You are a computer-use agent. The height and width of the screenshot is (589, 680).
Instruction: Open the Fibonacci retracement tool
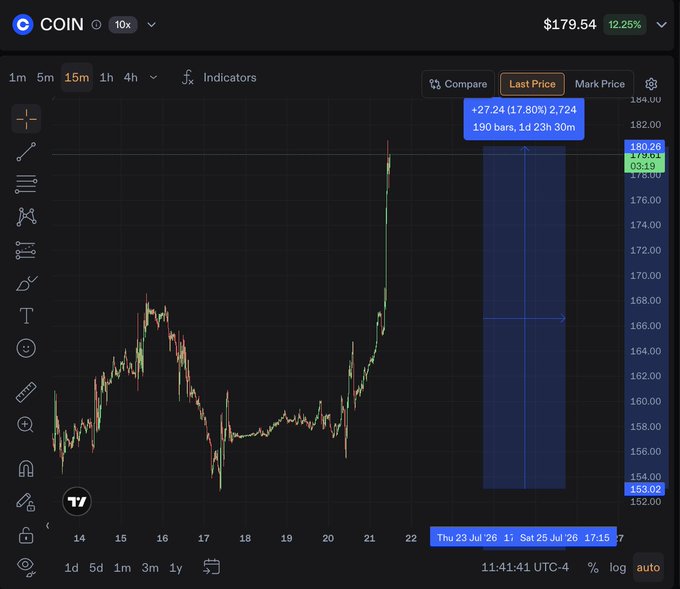(x=26, y=184)
